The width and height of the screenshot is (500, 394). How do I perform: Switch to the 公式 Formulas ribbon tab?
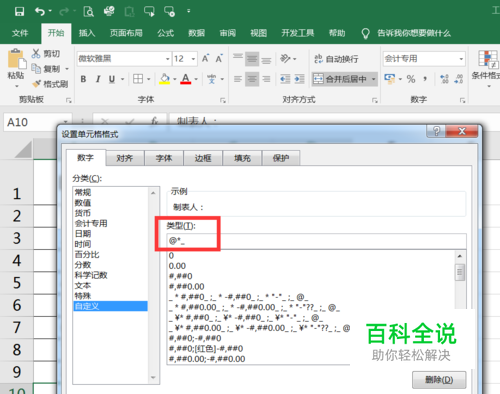165,33
